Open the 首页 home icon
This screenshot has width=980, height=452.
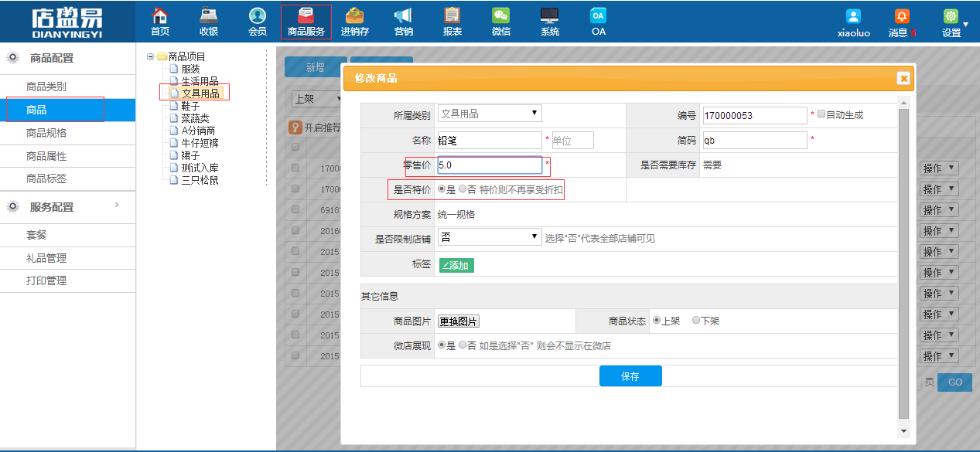pos(159,15)
